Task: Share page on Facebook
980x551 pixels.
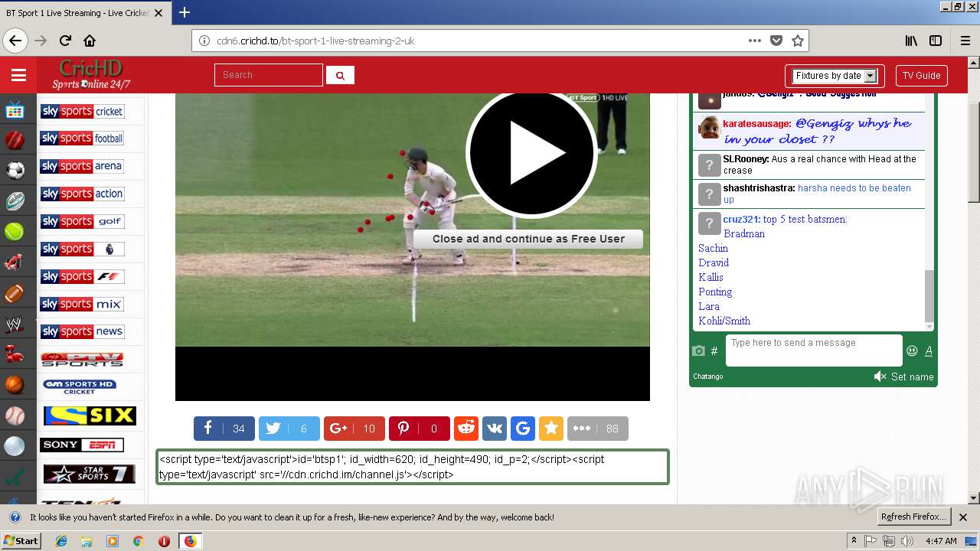Action: tap(224, 429)
